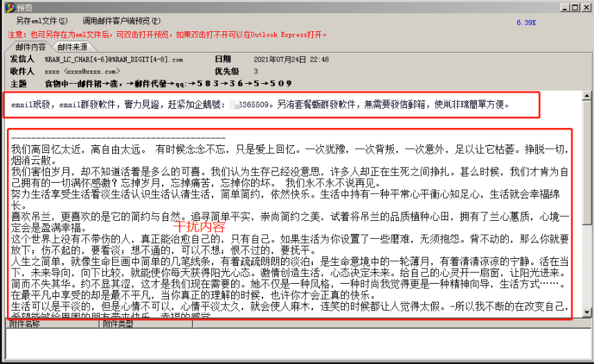This screenshot has width=594, height=364.
Task: Click the 主题 label
Action: pos(18,83)
